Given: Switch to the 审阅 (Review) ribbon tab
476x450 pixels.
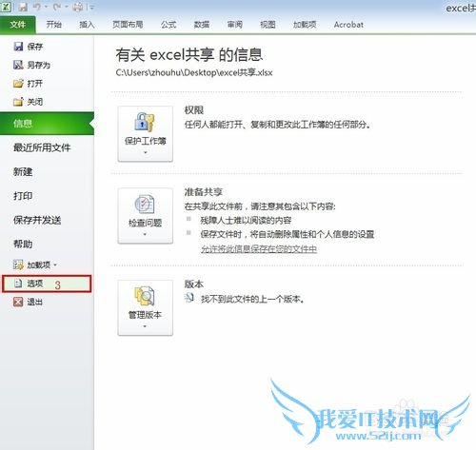Looking at the screenshot, I should [235, 25].
